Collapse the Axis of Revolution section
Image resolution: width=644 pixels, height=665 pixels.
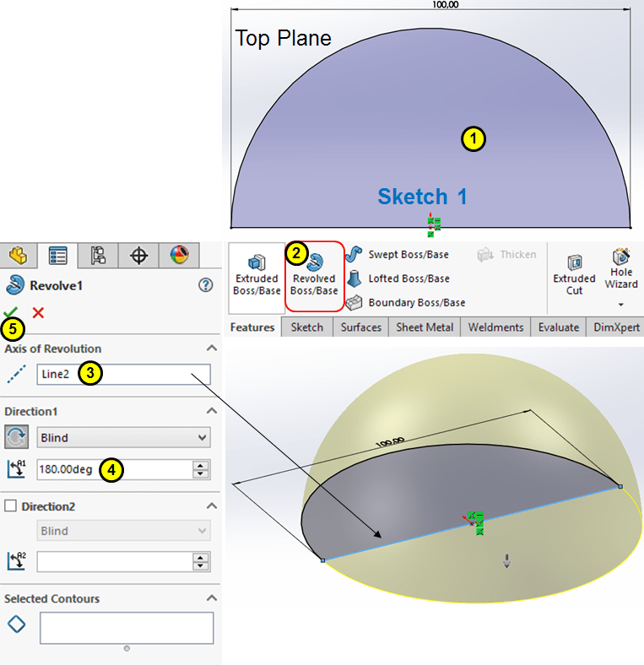pos(210,349)
